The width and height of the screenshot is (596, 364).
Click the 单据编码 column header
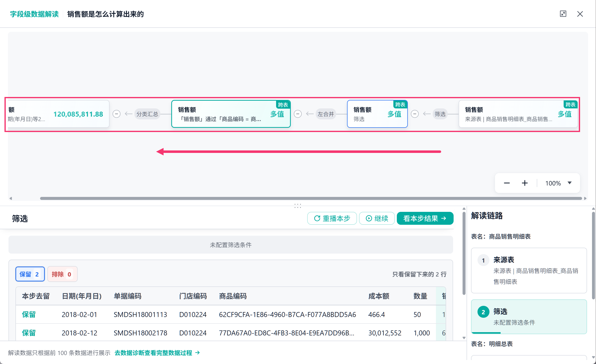pyautogui.click(x=127, y=296)
